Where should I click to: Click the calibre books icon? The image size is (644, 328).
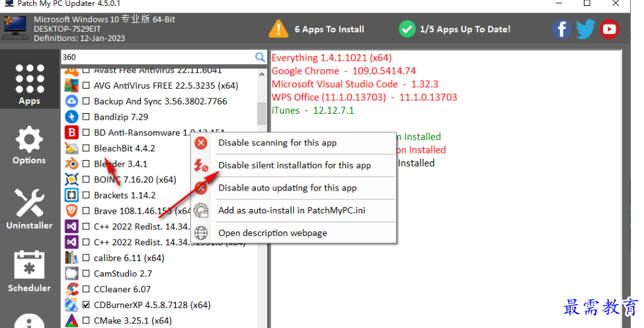point(71,258)
